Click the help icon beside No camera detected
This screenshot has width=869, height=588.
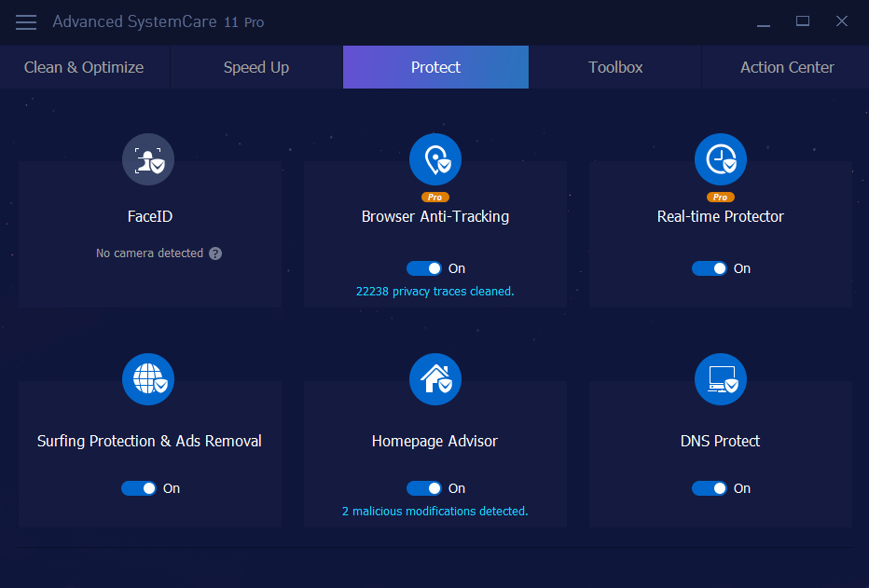coord(215,253)
